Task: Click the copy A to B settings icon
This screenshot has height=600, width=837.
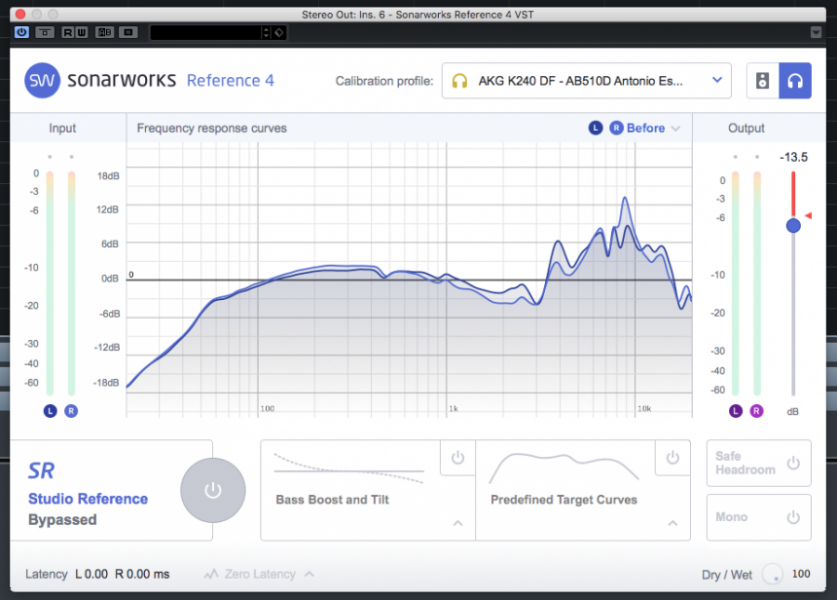Action: pos(128,32)
